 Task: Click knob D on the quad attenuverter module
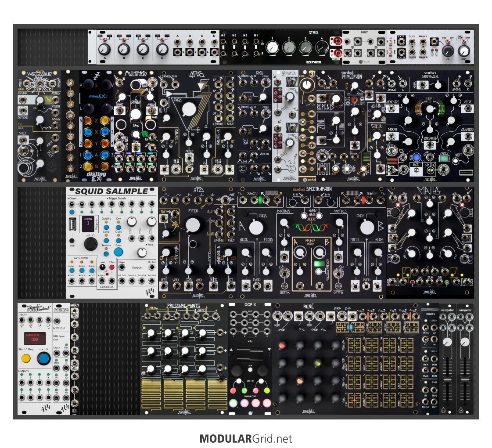tap(162, 49)
